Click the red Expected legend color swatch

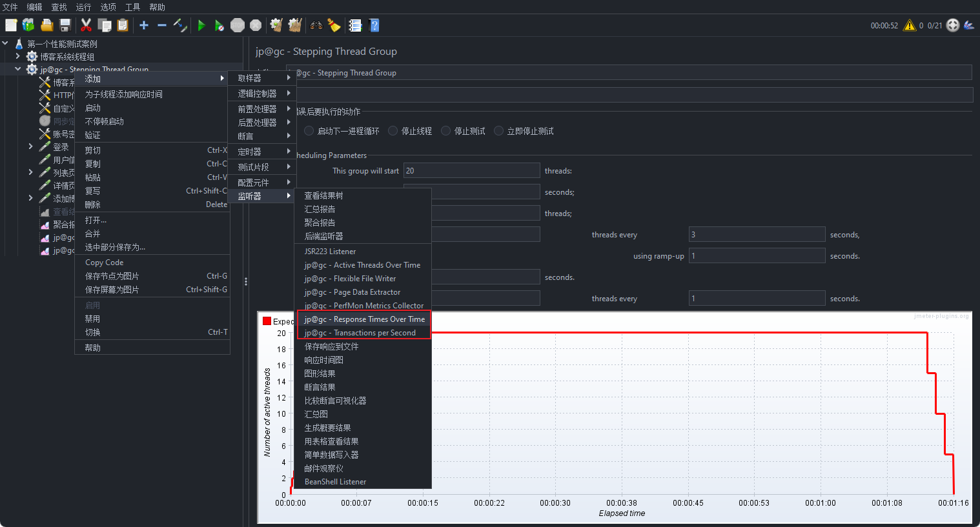(x=267, y=321)
